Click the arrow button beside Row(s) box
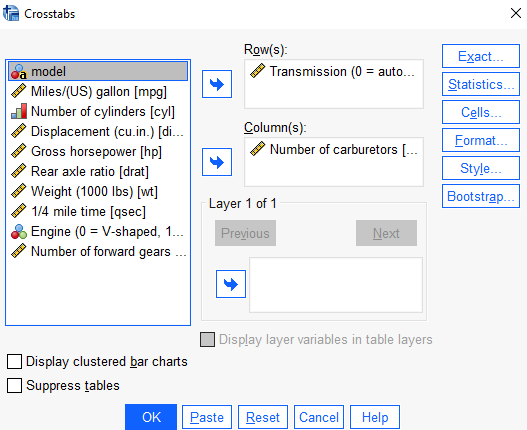The height and width of the screenshot is (430, 527). [217, 84]
